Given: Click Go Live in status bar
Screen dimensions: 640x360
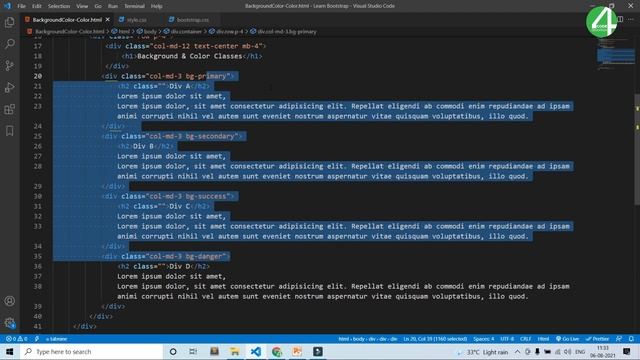Looking at the screenshot, I should pos(567,339).
